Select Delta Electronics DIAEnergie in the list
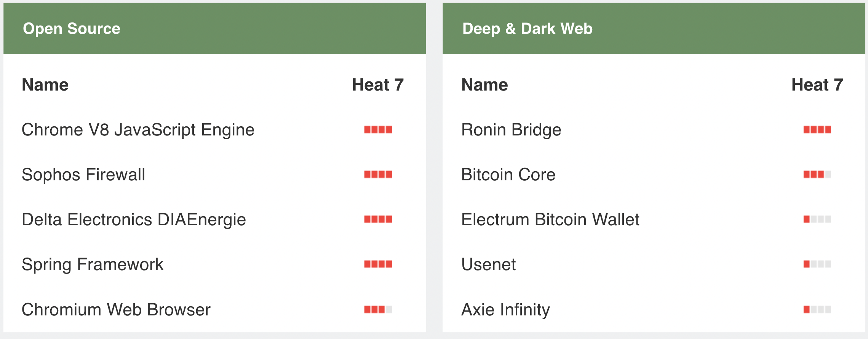 click(134, 220)
